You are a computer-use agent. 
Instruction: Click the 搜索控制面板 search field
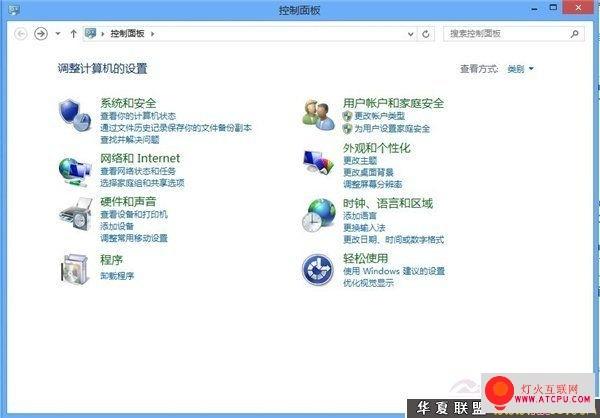coord(514,34)
